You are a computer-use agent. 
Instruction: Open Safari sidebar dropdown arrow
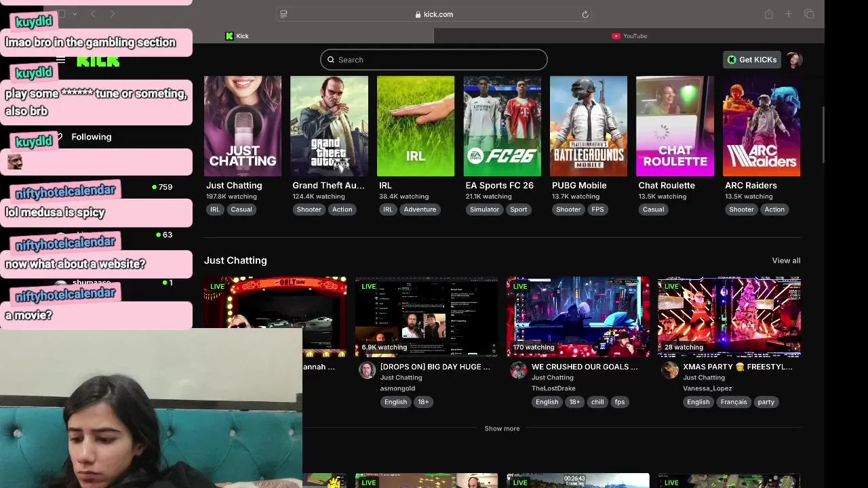(75, 14)
